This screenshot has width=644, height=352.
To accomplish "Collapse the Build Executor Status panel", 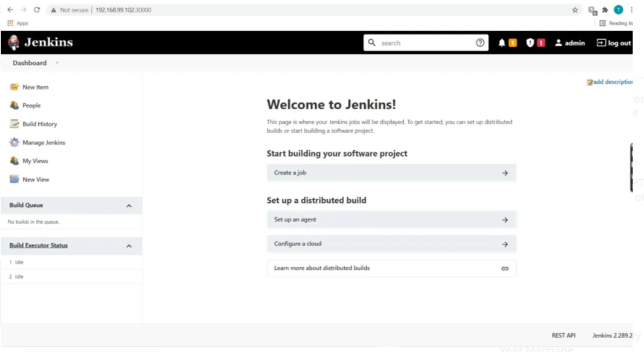I will tap(129, 246).
